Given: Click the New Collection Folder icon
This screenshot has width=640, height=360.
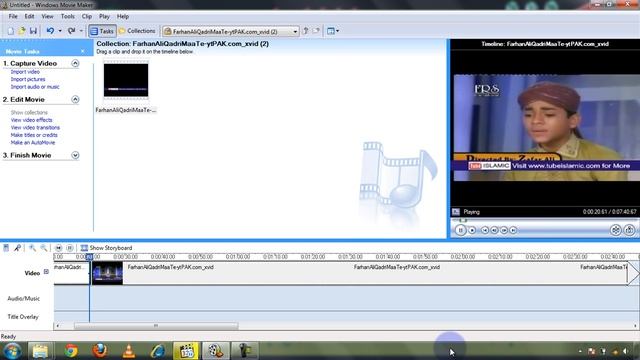Looking at the screenshot, I should click(x=316, y=31).
